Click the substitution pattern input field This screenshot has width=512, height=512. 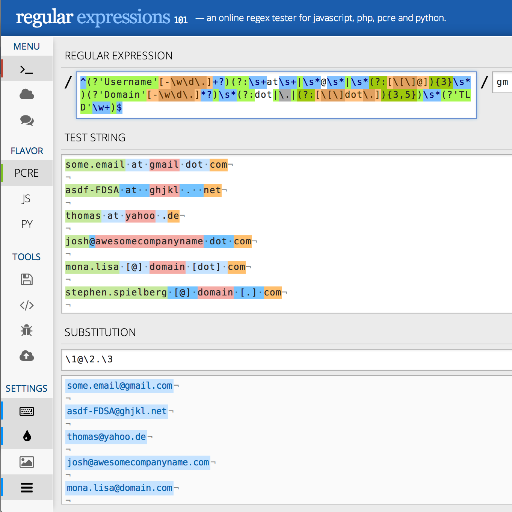(287, 360)
